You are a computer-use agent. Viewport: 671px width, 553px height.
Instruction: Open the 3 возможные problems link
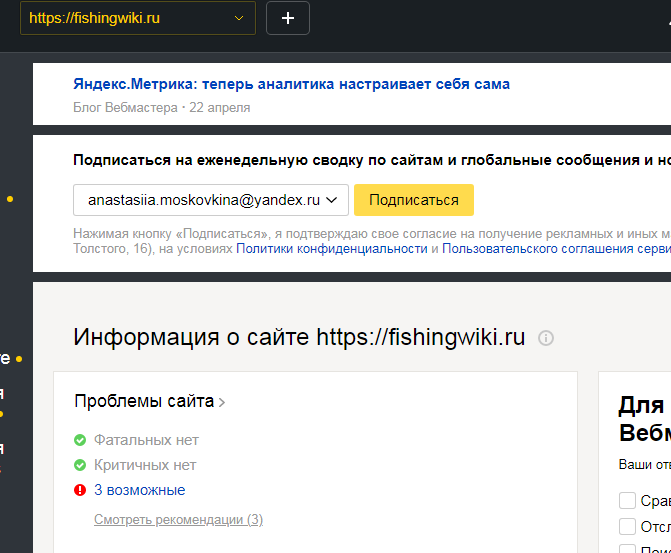[x=140, y=490]
